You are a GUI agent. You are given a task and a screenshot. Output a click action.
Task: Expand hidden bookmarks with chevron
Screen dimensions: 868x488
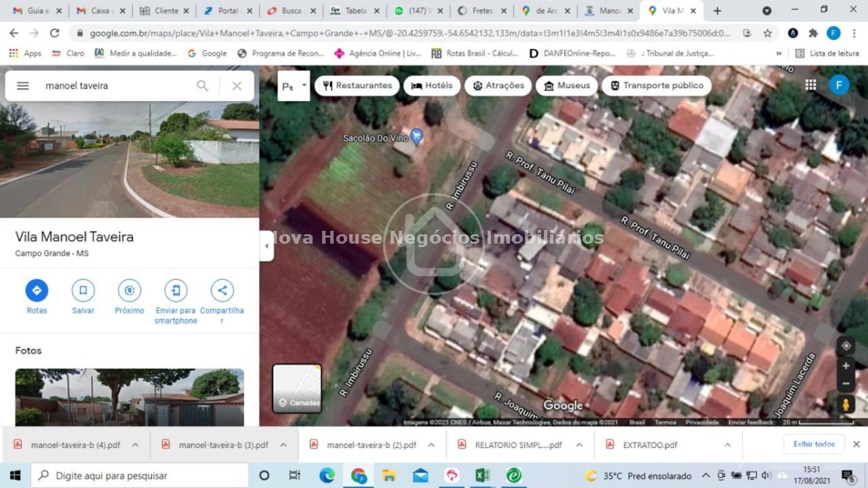click(778, 53)
